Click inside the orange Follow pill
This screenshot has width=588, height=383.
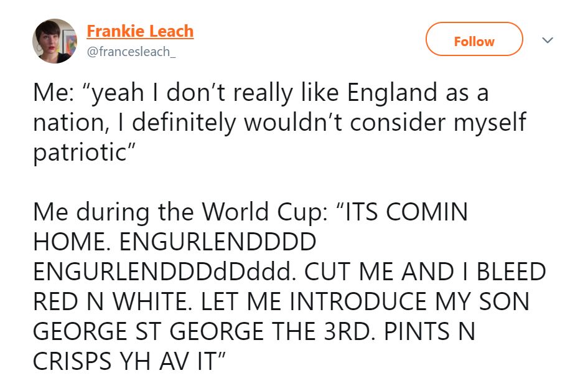(474, 40)
